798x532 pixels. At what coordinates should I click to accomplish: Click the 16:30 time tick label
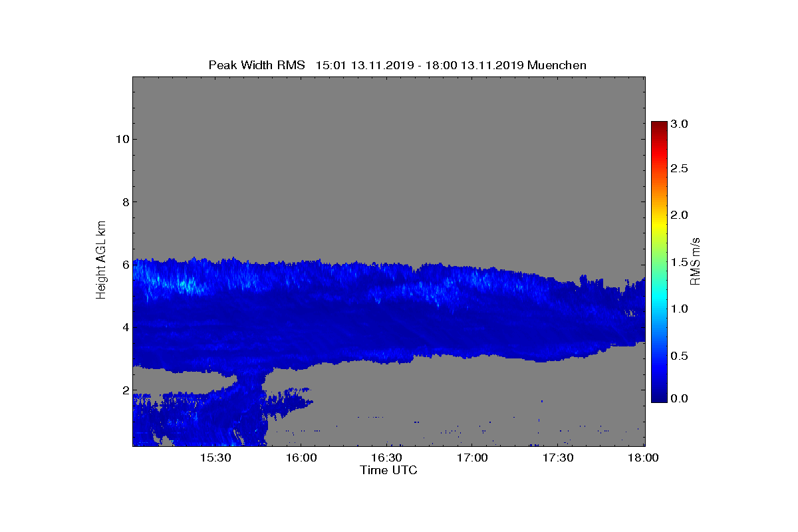tap(387, 458)
